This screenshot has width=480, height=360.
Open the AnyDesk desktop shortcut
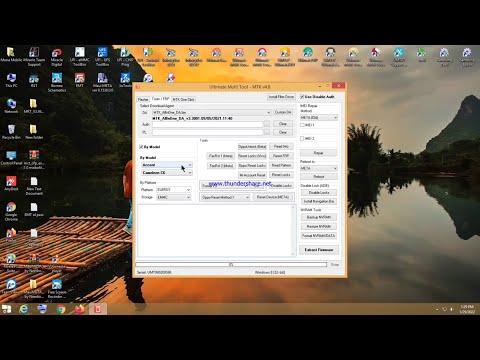[11, 183]
